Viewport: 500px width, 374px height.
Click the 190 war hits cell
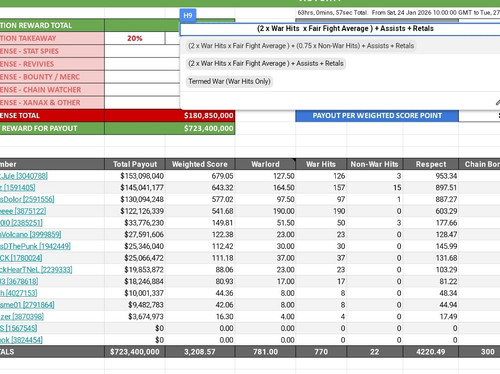click(x=321, y=211)
